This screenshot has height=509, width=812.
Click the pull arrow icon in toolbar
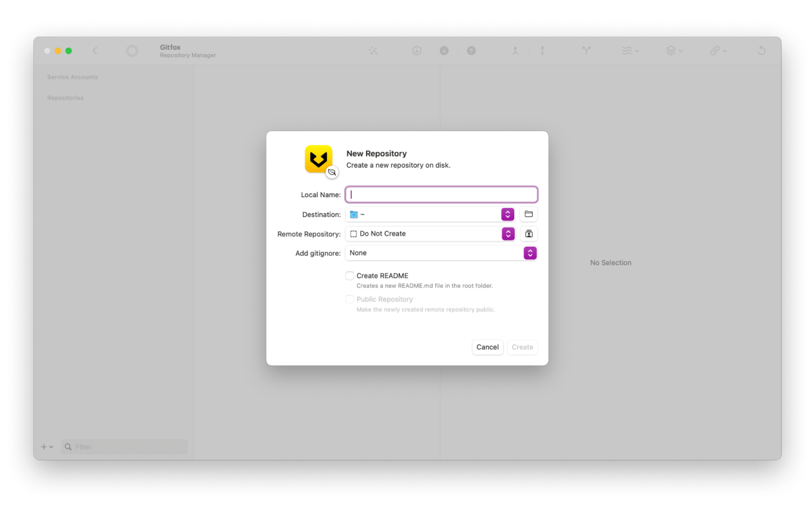tap(444, 50)
